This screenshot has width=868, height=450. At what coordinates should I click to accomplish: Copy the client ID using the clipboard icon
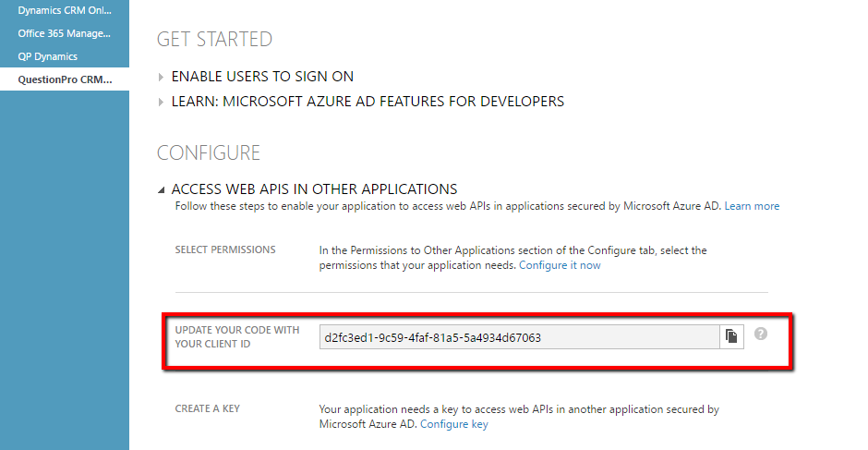pos(731,337)
